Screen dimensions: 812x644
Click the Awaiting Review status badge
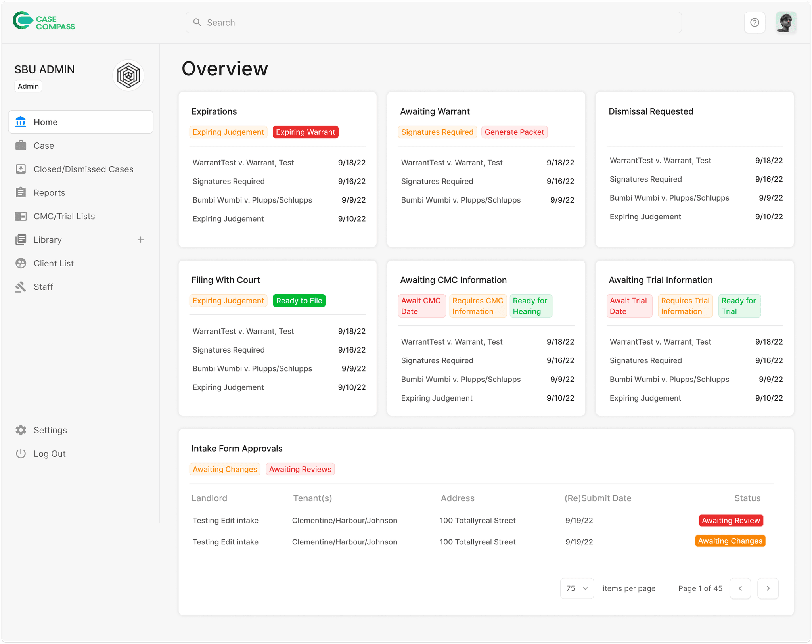click(731, 521)
